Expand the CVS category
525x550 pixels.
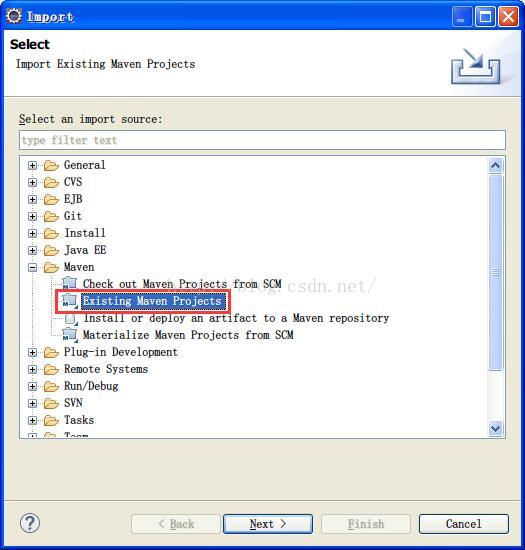[x=32, y=182]
